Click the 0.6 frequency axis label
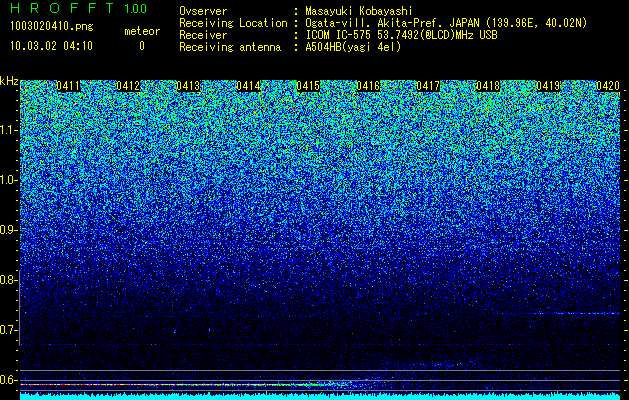This screenshot has height=400, width=629. click(x=8, y=380)
